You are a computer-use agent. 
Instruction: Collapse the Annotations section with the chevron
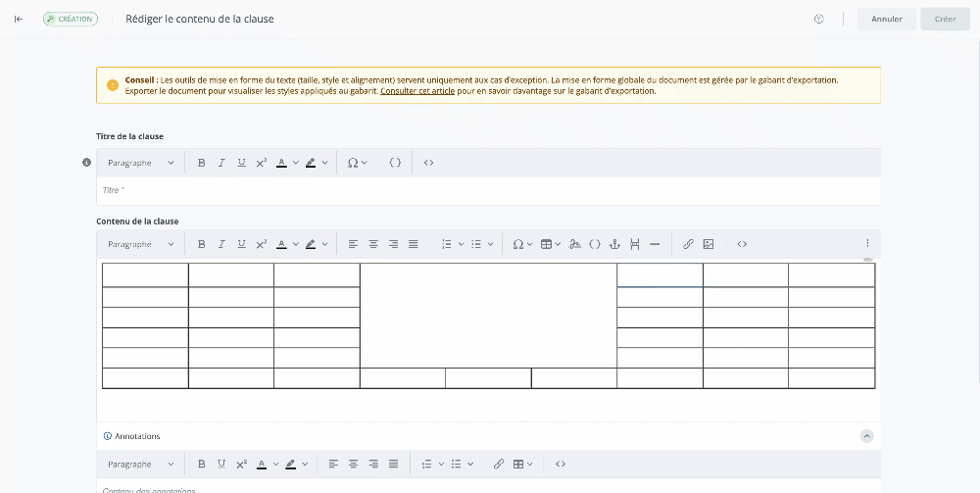tap(866, 436)
